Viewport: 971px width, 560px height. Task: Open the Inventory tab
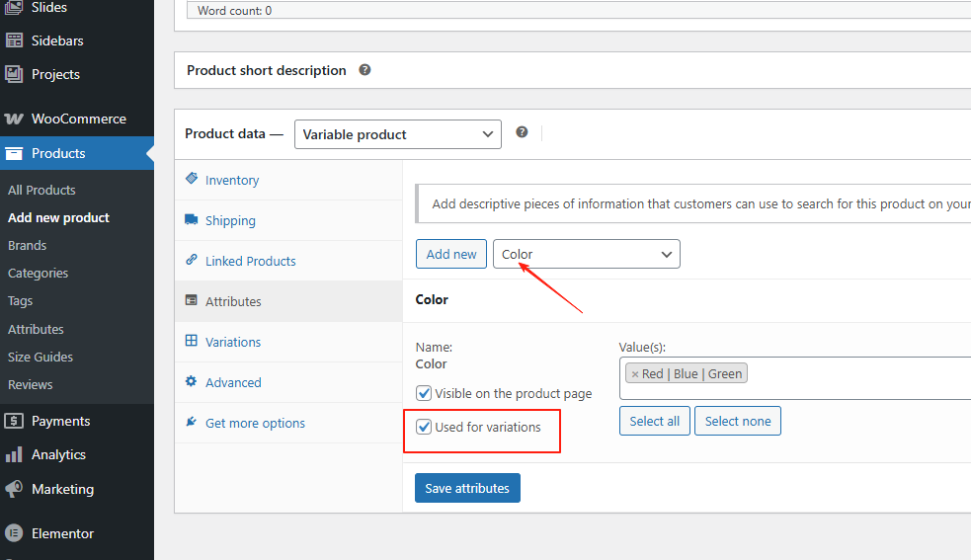tap(288, 181)
